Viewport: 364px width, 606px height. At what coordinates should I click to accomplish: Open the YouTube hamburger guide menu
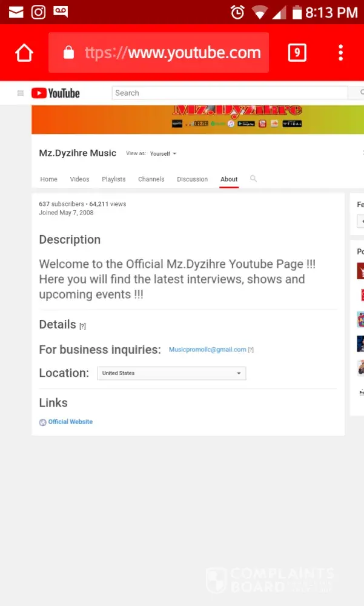(x=21, y=93)
